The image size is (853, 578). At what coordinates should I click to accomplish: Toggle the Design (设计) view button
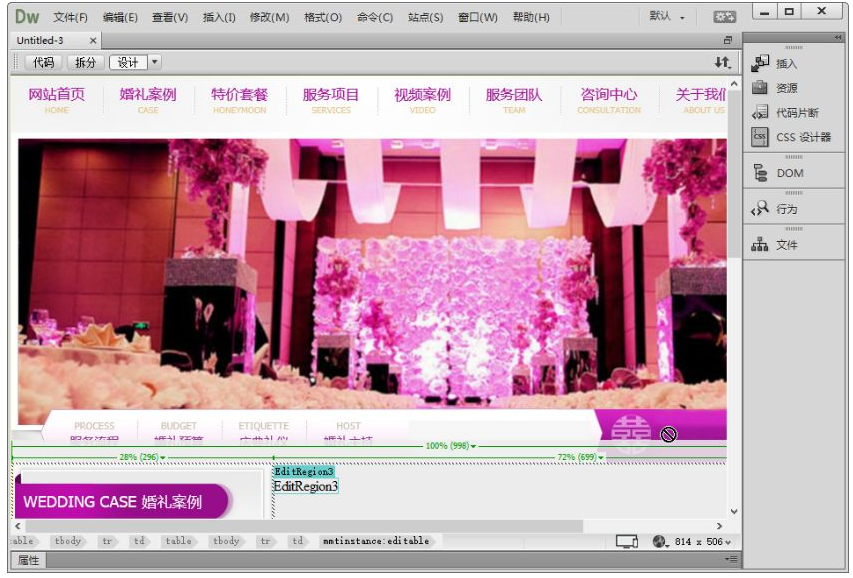point(128,62)
